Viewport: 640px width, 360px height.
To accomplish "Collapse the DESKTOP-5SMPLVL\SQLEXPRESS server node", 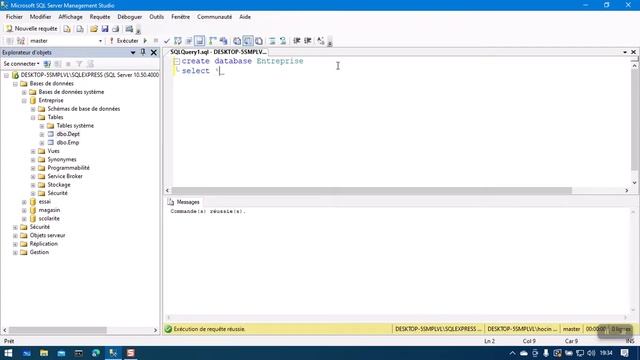I will point(7,75).
